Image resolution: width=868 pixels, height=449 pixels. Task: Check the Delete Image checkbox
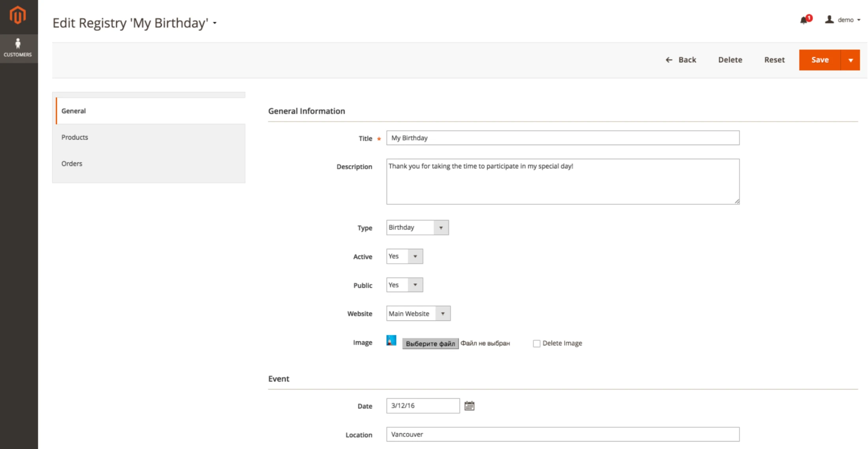pyautogui.click(x=537, y=343)
